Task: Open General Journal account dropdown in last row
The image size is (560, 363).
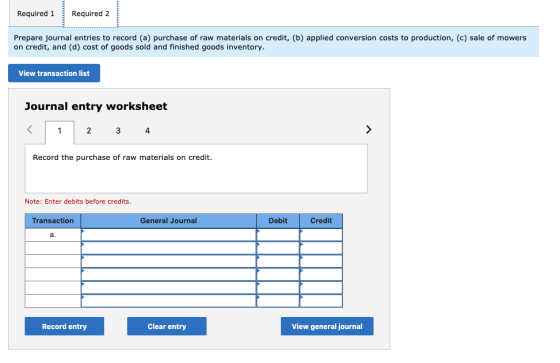Action: (169, 301)
